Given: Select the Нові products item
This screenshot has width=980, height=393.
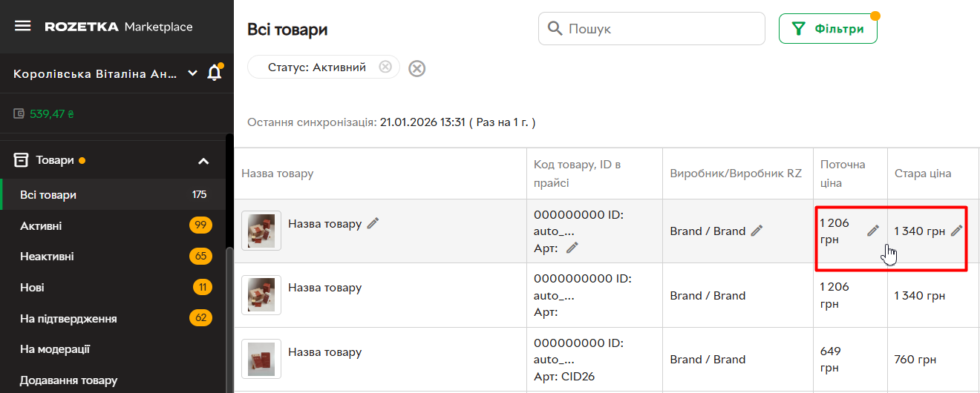Looking at the screenshot, I should click(32, 288).
